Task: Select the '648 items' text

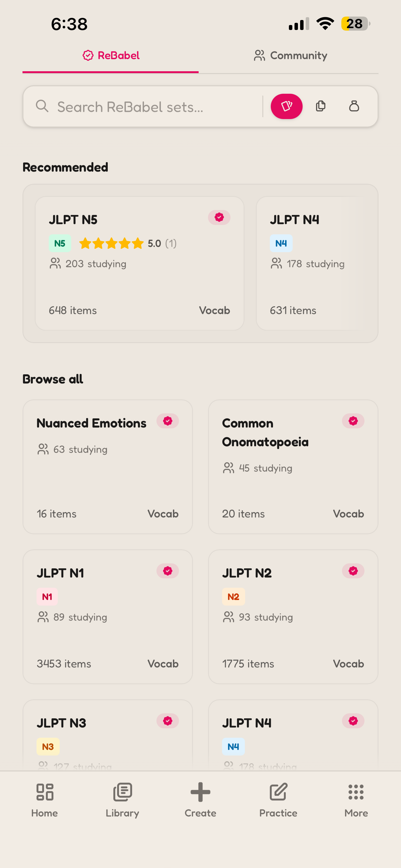Action: (x=73, y=310)
